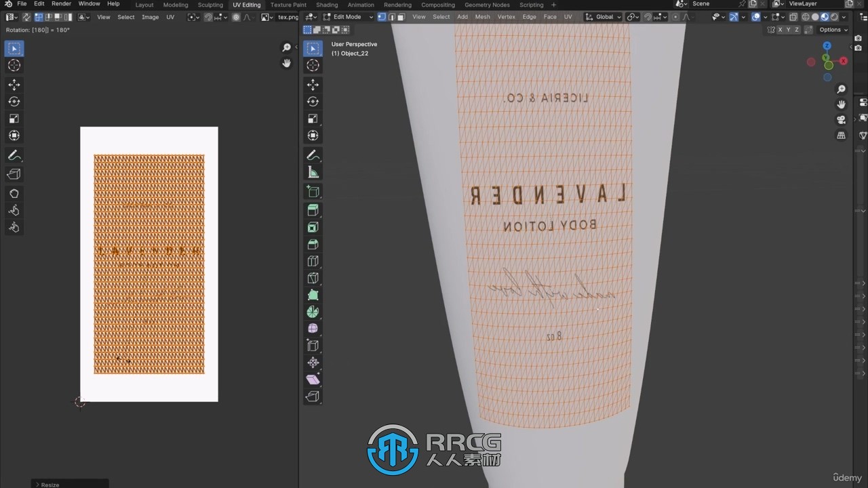Add a new workspace tab
This screenshot has width=868, height=488.
553,5
